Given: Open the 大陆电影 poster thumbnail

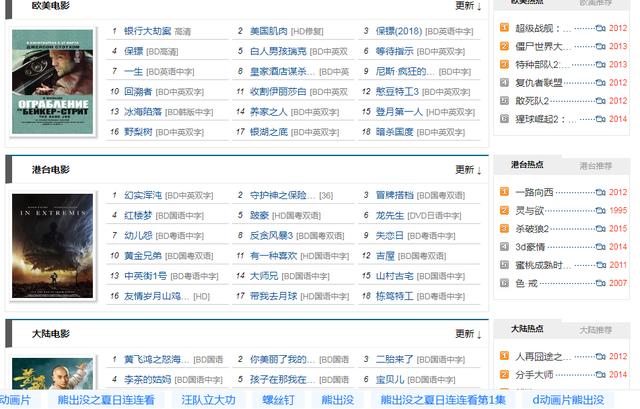Looking at the screenshot, I should [53, 373].
